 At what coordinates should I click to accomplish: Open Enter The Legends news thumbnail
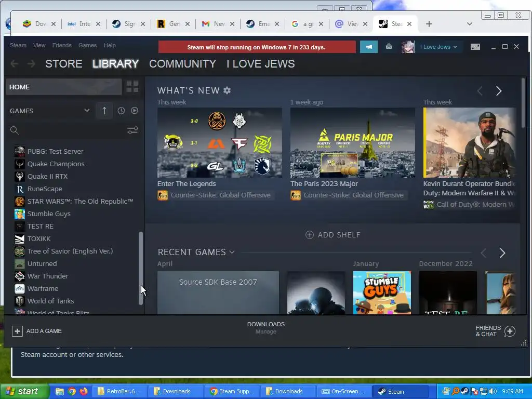(x=220, y=142)
